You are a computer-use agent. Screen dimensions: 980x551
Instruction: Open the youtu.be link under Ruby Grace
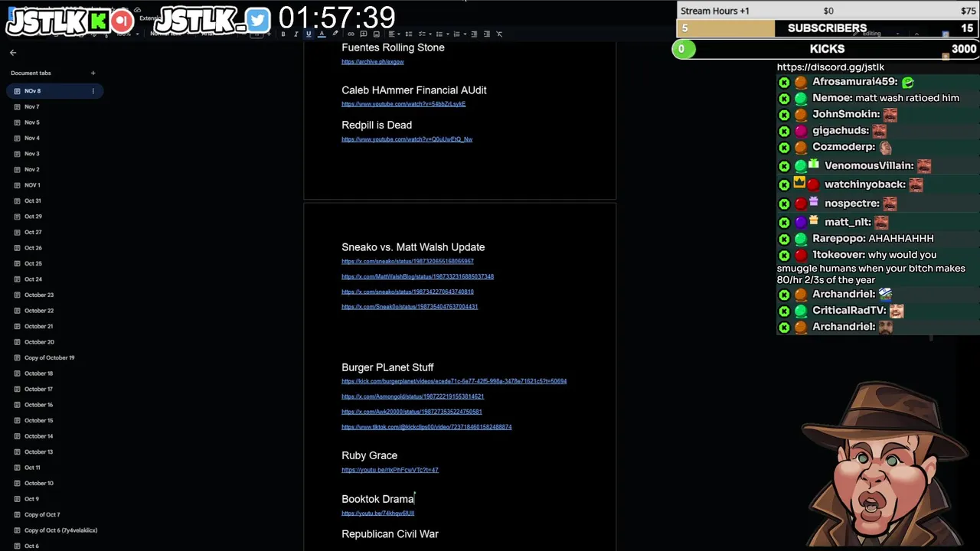390,470
